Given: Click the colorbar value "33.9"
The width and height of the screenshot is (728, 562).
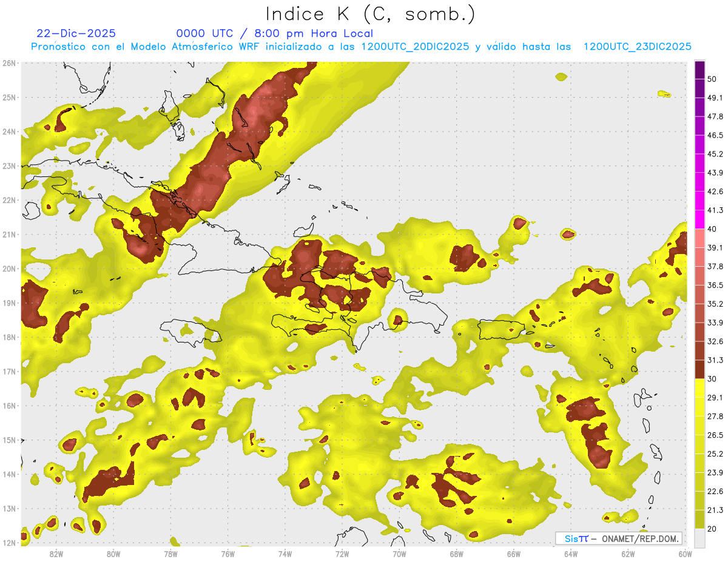Looking at the screenshot, I should pos(715,323).
